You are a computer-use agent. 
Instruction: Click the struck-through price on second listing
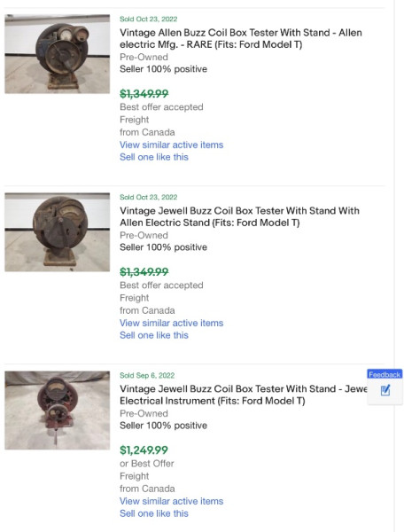[144, 272]
